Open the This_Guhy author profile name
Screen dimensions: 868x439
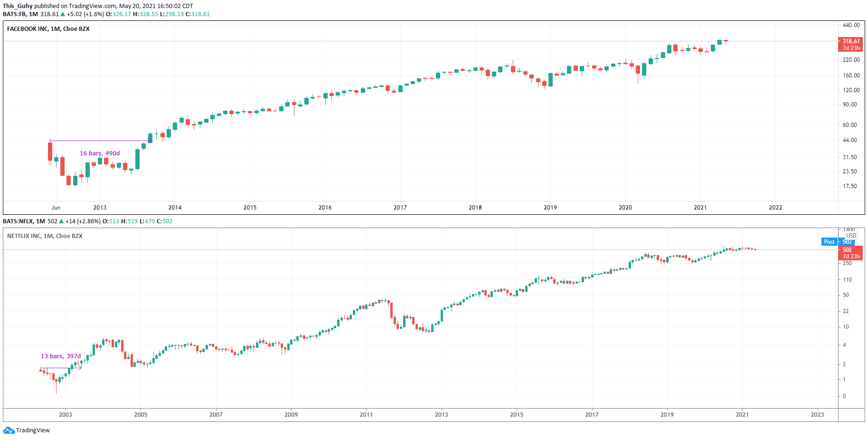[x=18, y=6]
